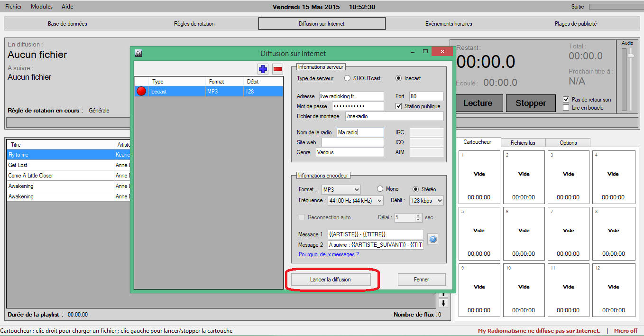Open the Débit 128 kbps dropdown
Screen dimensions: 644x336
tap(426, 201)
